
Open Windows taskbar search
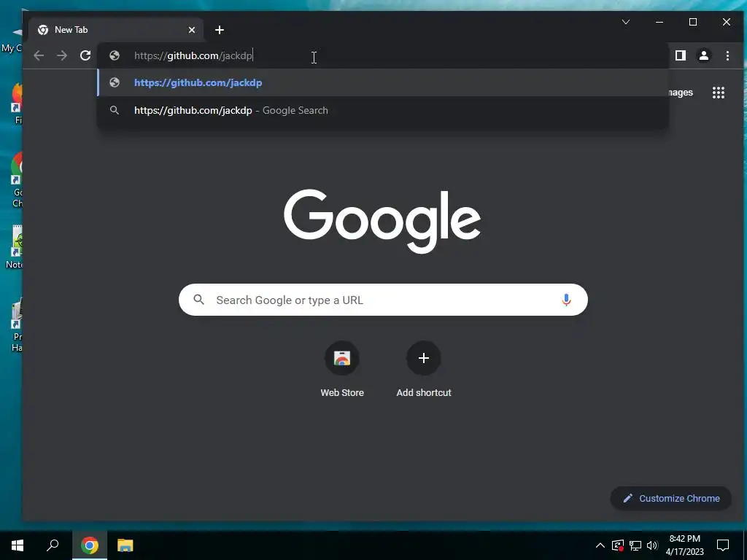53,545
